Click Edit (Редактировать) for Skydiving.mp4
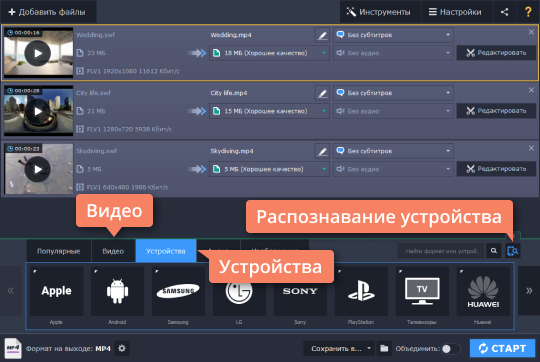540x362 pixels. coord(496,169)
